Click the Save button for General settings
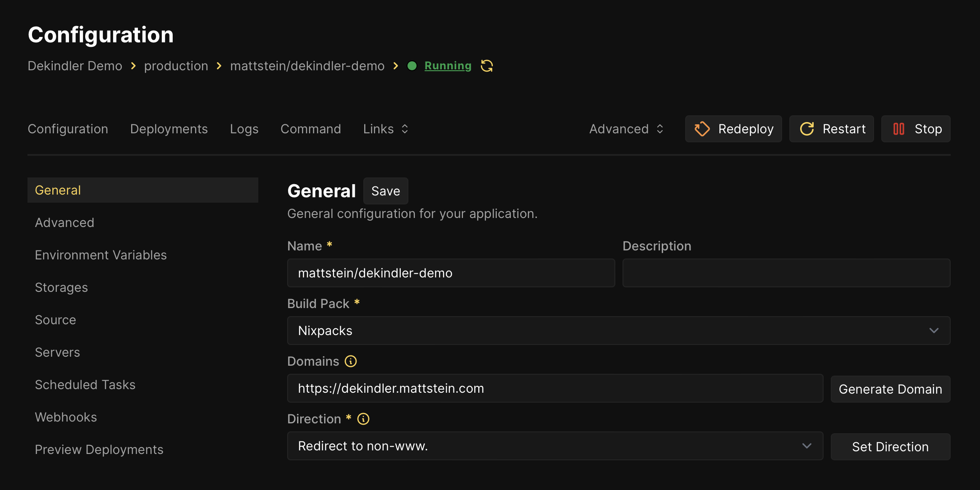Screen dimensions: 980x490 tap(385, 191)
